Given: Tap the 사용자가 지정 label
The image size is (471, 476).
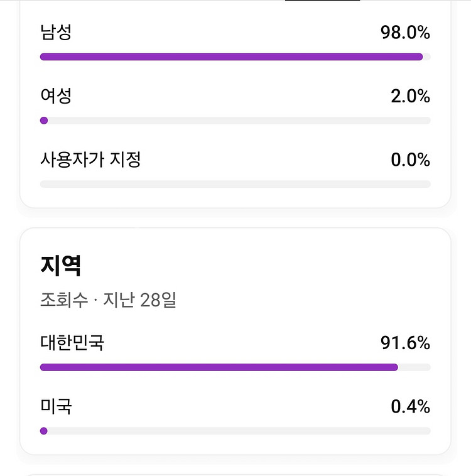Looking at the screenshot, I should click(x=90, y=160).
